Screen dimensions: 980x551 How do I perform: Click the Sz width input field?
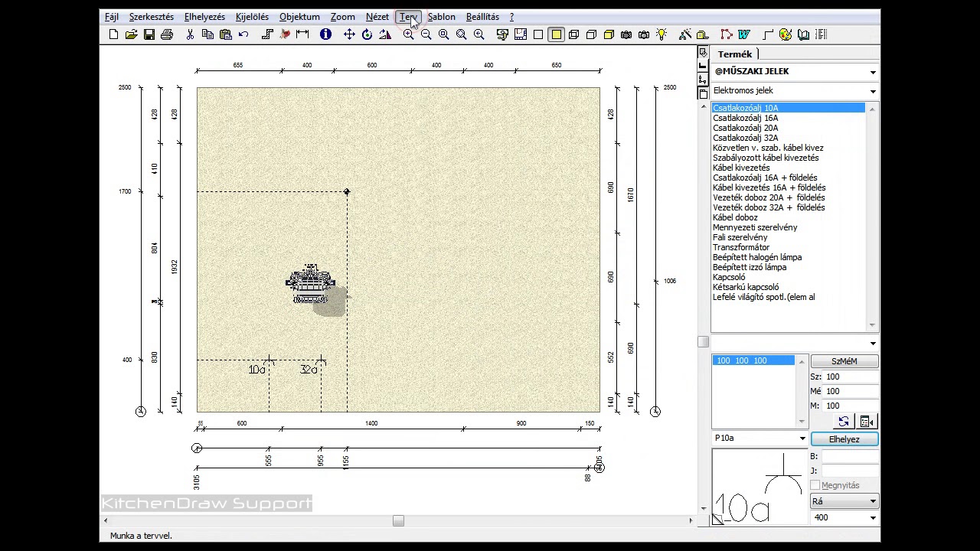(x=851, y=377)
